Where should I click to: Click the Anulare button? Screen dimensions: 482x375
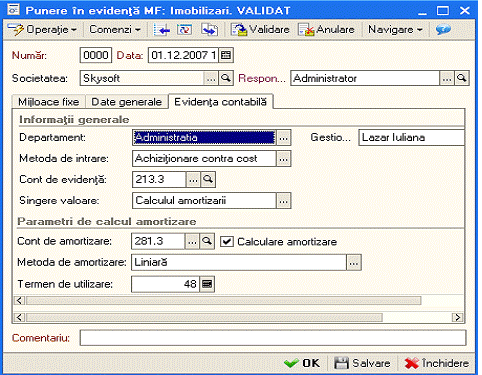(x=326, y=30)
